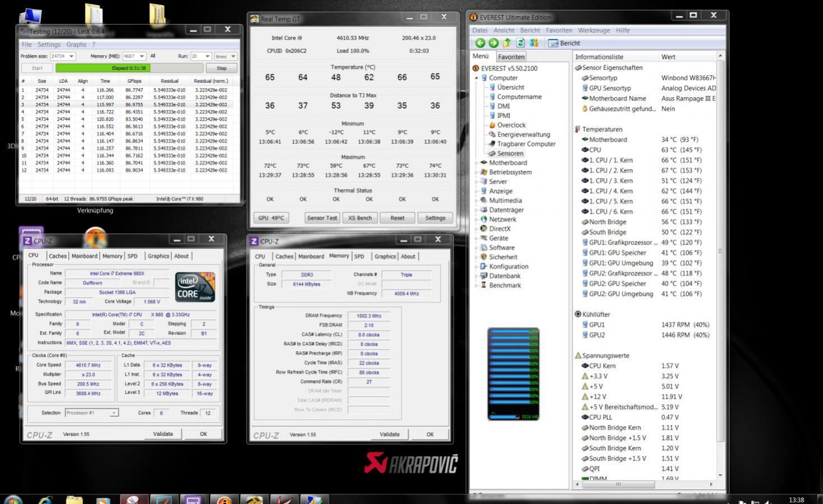Select Tragbarer Computer in the tree

coord(522,144)
